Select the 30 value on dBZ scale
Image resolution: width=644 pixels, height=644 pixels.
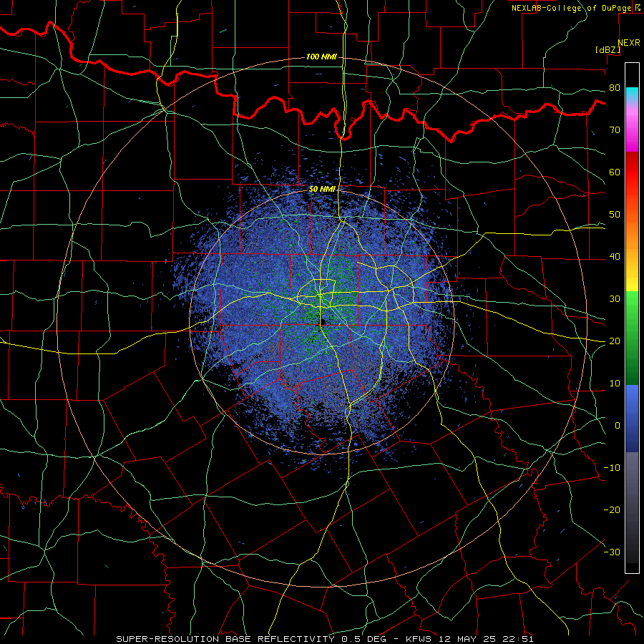point(615,299)
